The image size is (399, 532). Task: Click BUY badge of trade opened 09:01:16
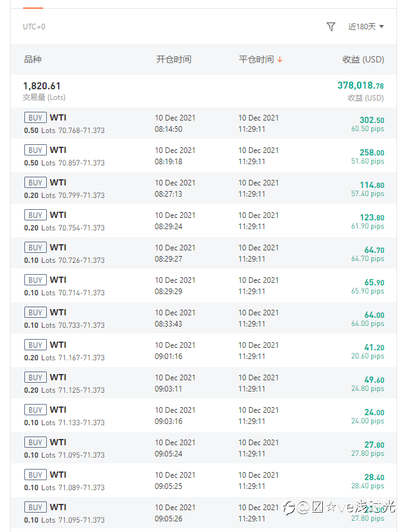(x=36, y=345)
